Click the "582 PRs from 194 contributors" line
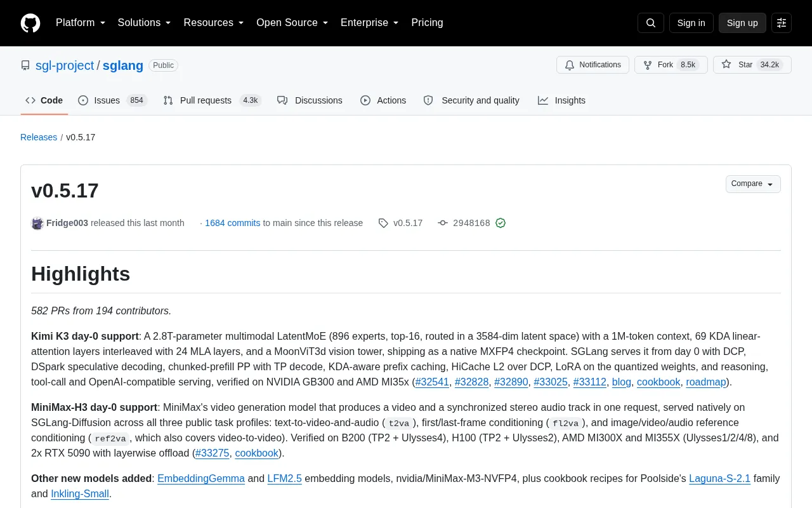This screenshot has width=812, height=508. pos(101,311)
